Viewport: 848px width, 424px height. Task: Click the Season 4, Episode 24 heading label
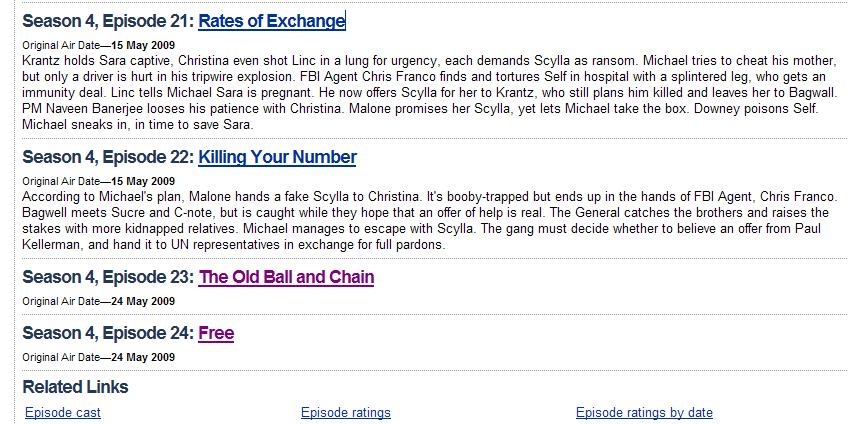108,333
